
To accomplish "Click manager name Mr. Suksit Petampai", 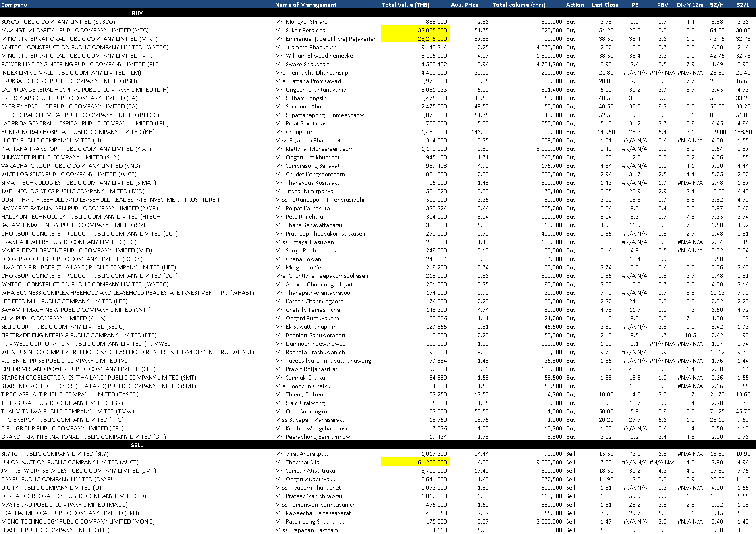I will point(301,30).
